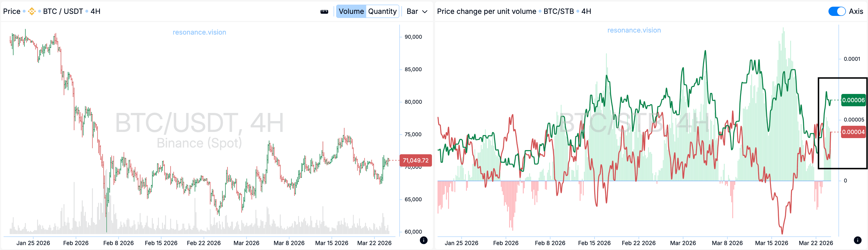Image resolution: width=868 pixels, height=250 pixels.
Task: Click the 4H timeframe on price chart
Action: click(95, 12)
